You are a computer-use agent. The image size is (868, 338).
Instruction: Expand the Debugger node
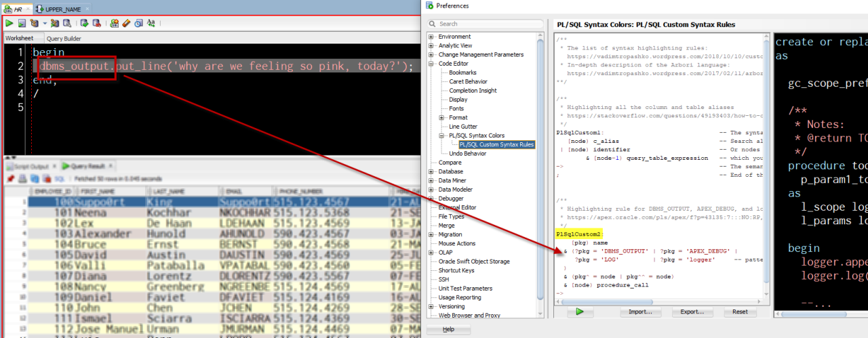(431, 198)
